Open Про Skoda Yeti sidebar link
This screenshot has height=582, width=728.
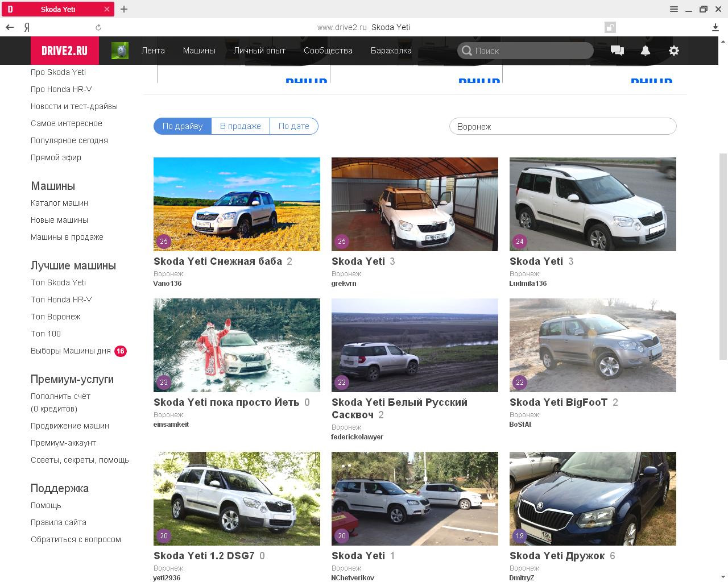(x=58, y=72)
